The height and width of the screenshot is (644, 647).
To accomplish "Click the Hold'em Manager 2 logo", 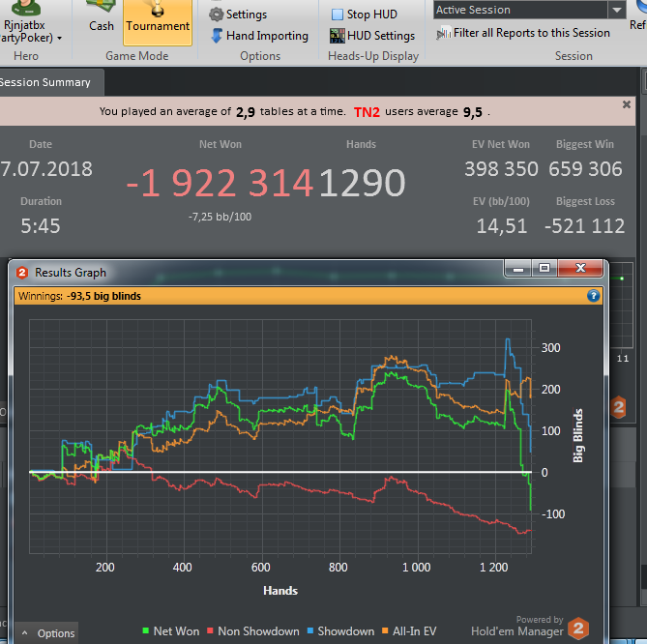I will pyautogui.click(x=578, y=629).
